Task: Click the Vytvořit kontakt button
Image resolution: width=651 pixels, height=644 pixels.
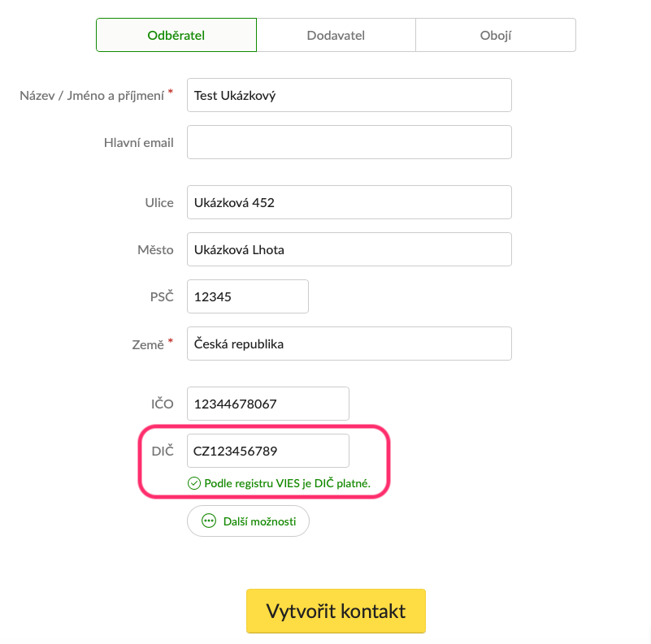Action: click(x=336, y=612)
